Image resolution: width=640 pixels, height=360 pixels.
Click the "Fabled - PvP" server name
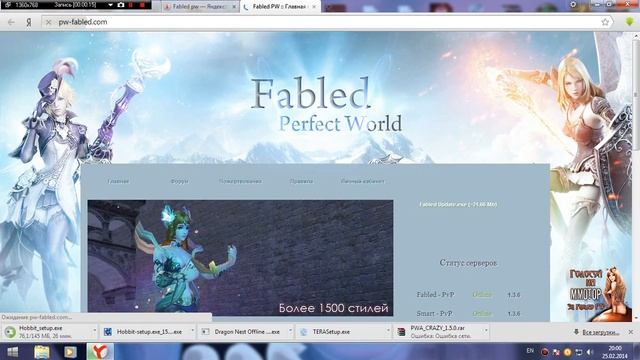435,294
